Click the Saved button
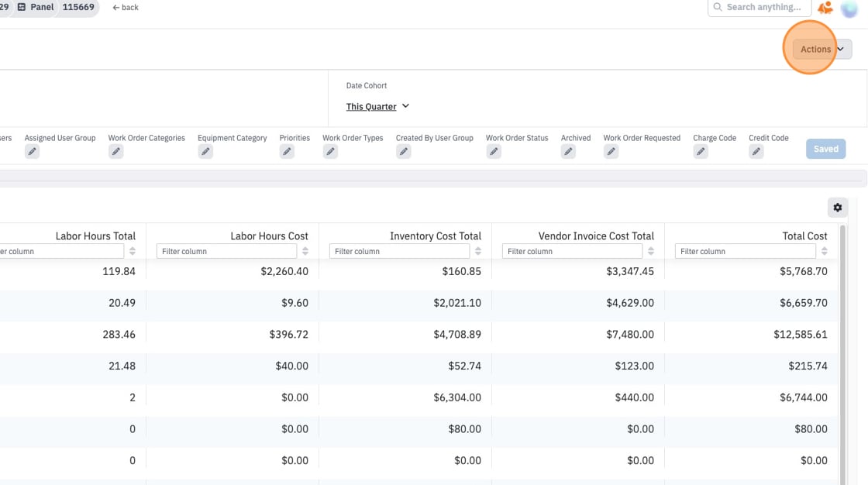 pos(825,149)
